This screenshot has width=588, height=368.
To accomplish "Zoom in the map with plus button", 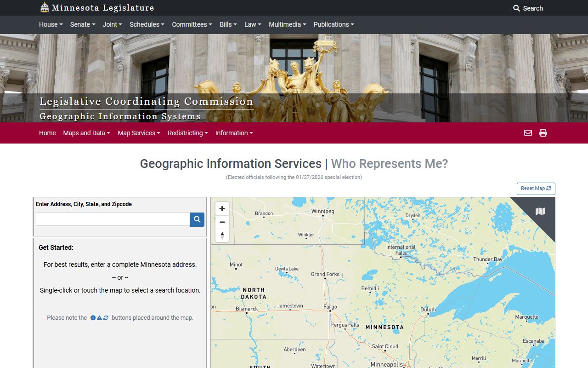I will pos(222,209).
